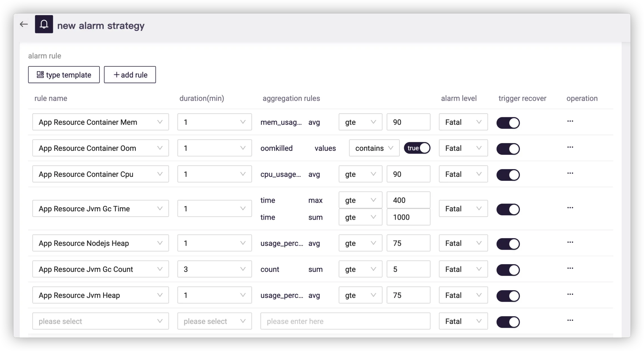Viewport: 644px width, 351px height.
Task: Click the add rule button
Action: (x=130, y=75)
